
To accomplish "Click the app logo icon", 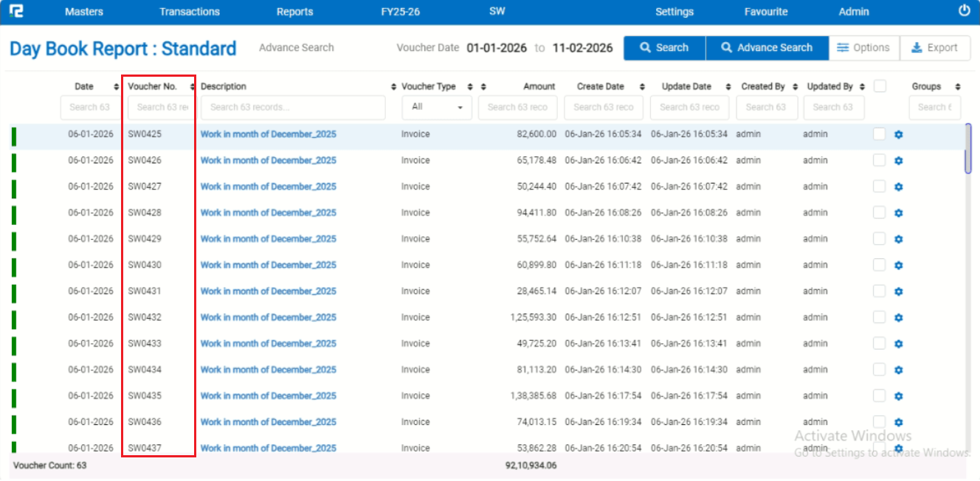I will click(16, 11).
